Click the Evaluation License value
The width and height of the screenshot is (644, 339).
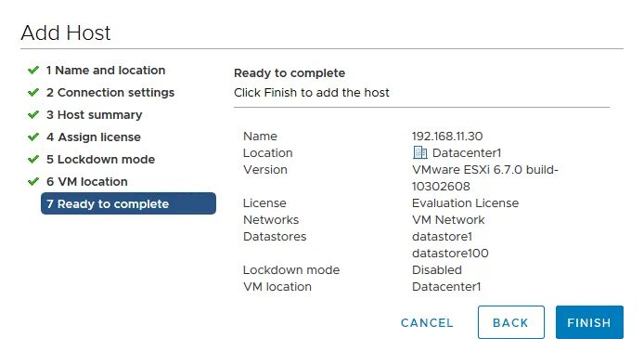(465, 203)
